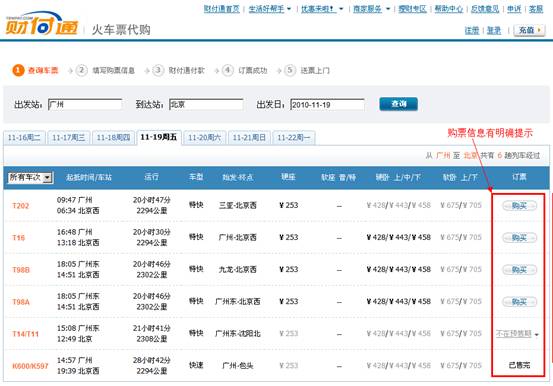The width and height of the screenshot is (553, 386).
Task: Click 21小时41分 duration for T14/T11
Action: pyautogui.click(x=152, y=328)
